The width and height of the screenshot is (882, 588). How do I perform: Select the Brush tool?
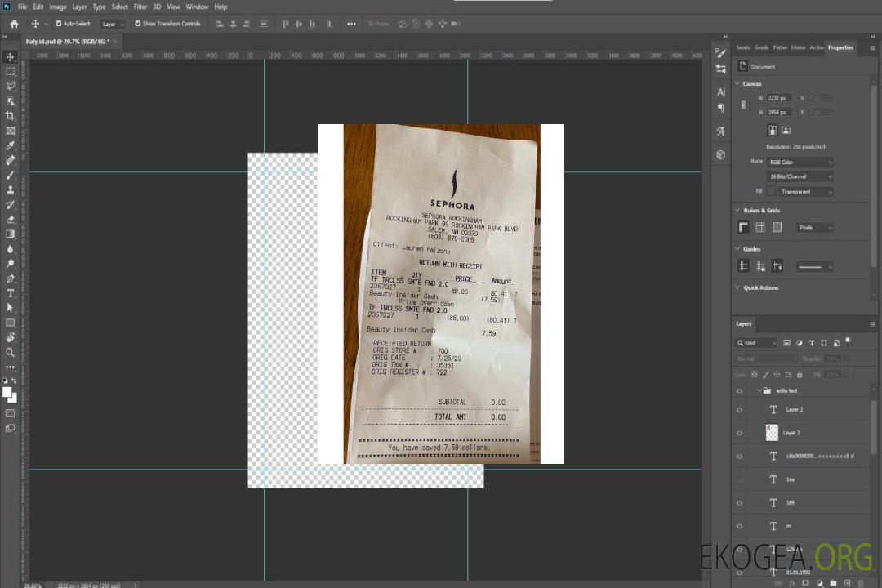(10, 175)
